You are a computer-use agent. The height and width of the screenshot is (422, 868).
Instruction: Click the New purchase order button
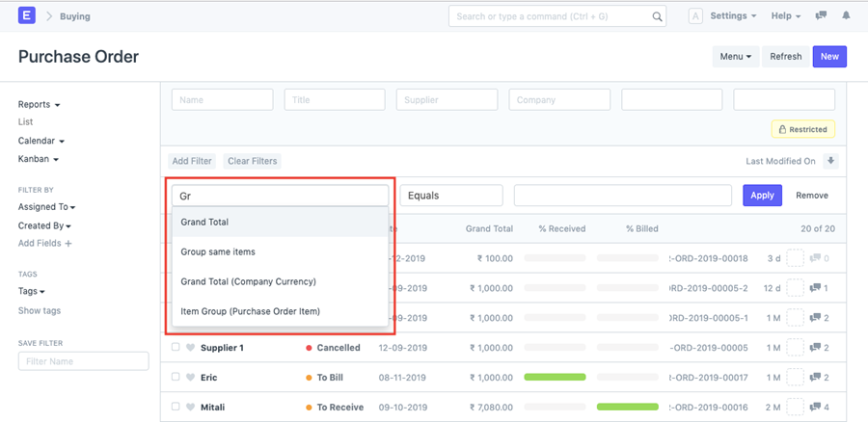(x=829, y=57)
